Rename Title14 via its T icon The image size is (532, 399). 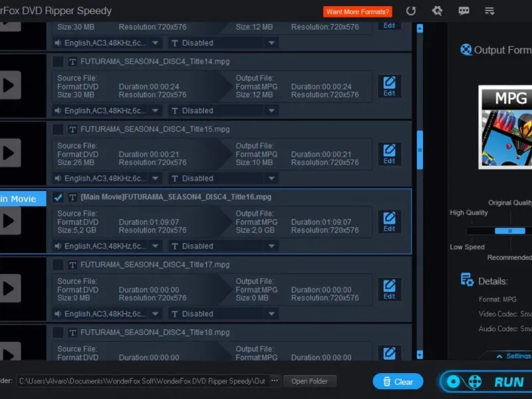[72, 62]
